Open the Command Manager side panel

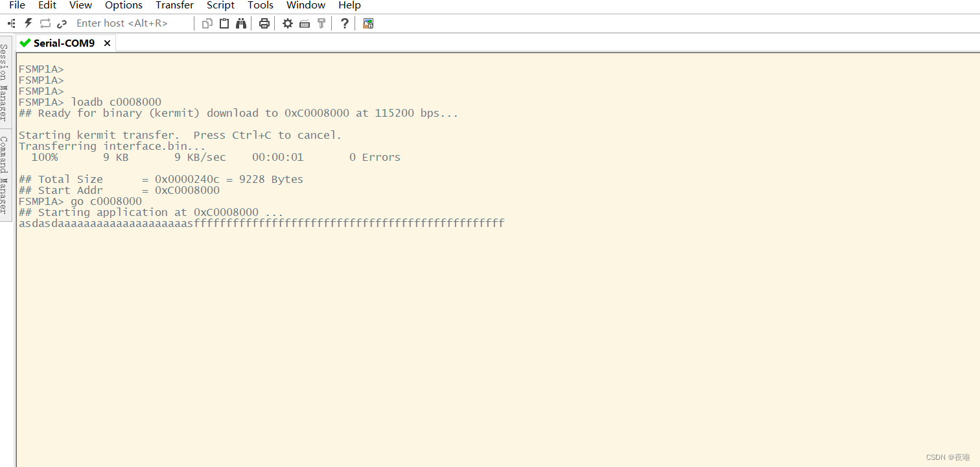[x=5, y=175]
